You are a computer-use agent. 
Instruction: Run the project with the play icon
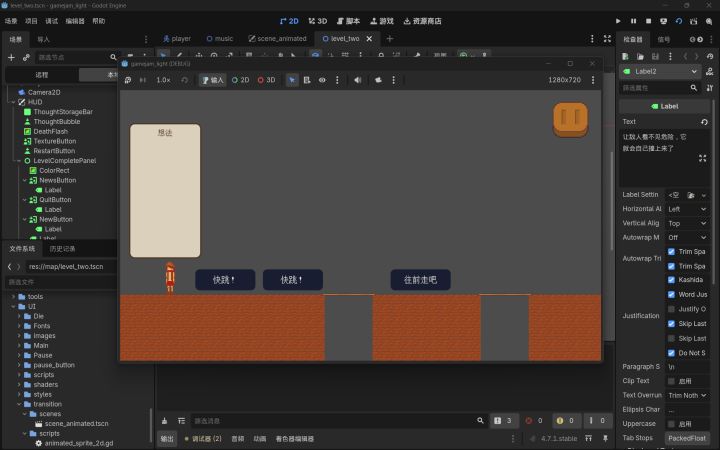coord(618,21)
